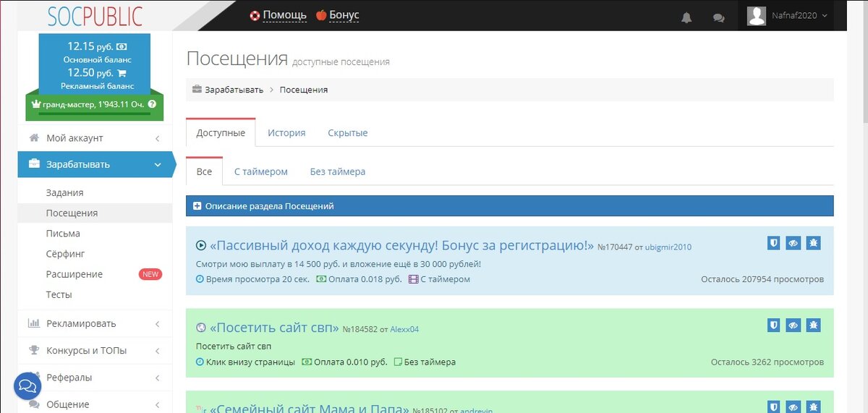868x413 pixels.
Task: Switch to the Скрытые tab
Action: [348, 132]
